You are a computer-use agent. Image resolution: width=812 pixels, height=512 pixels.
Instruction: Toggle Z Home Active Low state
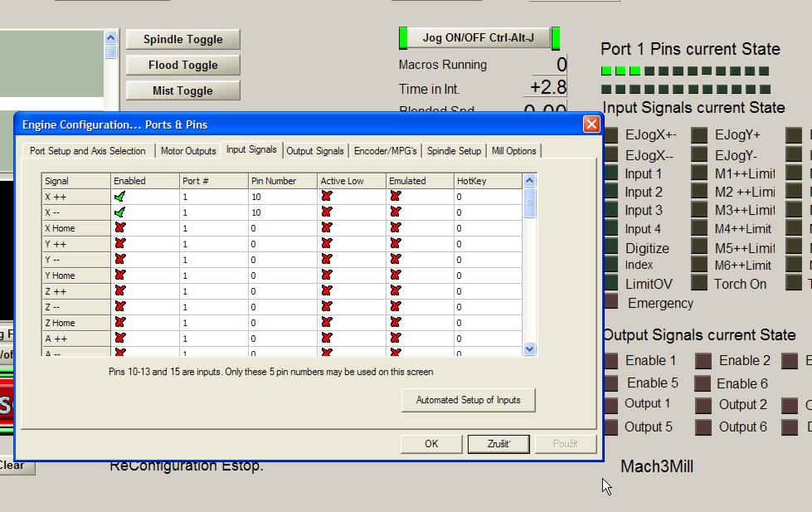coord(327,323)
